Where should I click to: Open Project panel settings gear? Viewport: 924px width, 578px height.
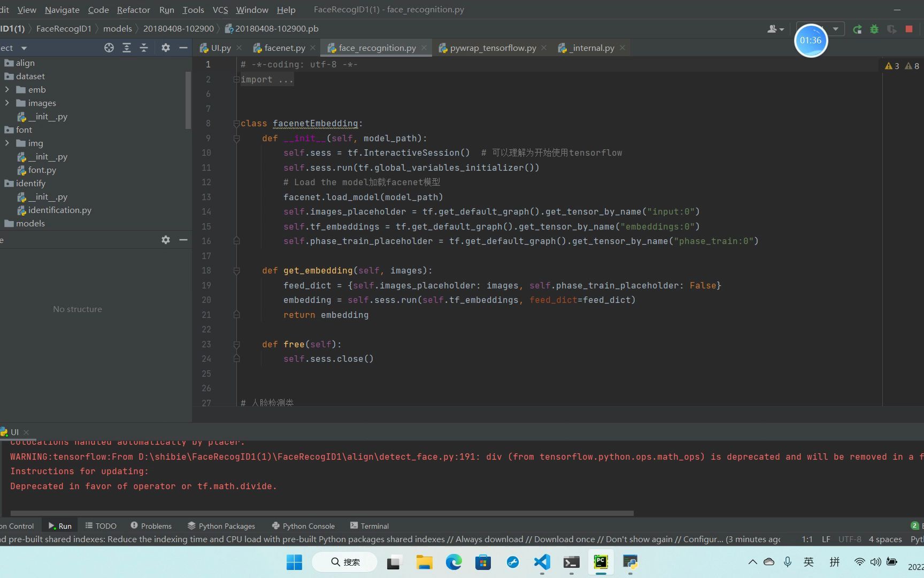click(x=166, y=48)
